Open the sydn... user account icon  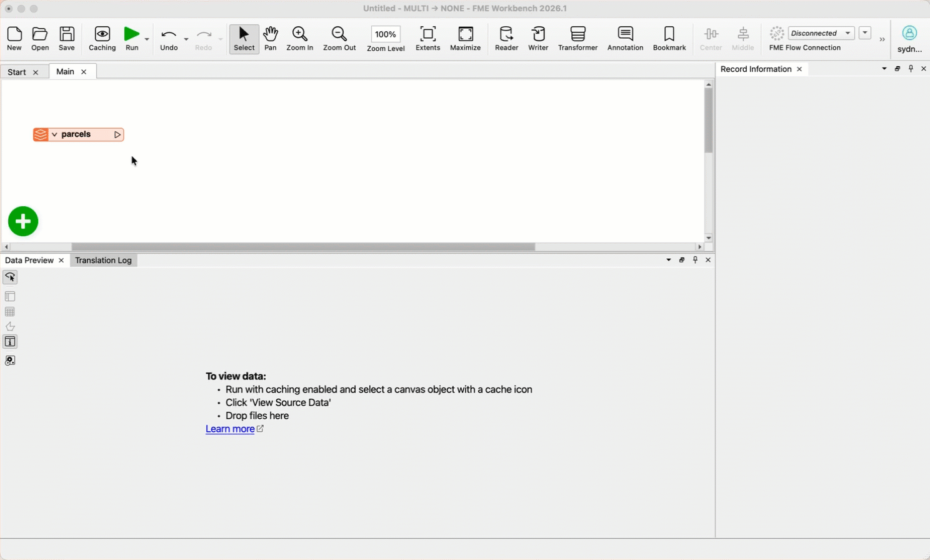(909, 33)
